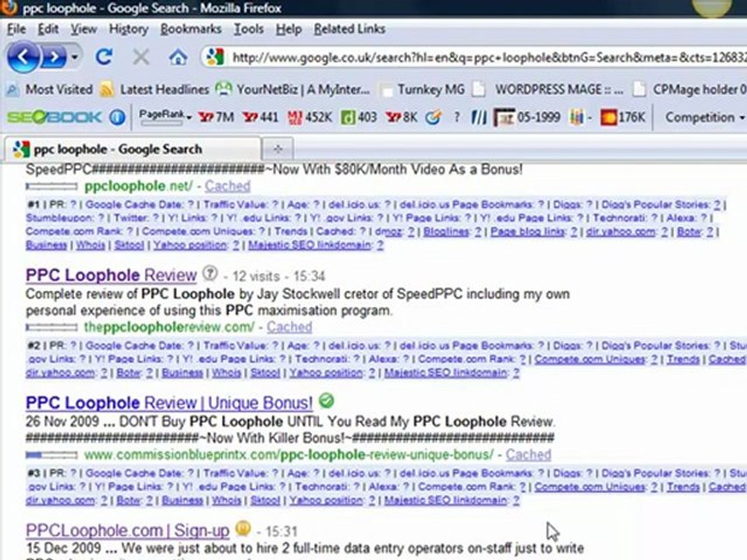Open the Cached link for commissionblueprintx.com

528,455
